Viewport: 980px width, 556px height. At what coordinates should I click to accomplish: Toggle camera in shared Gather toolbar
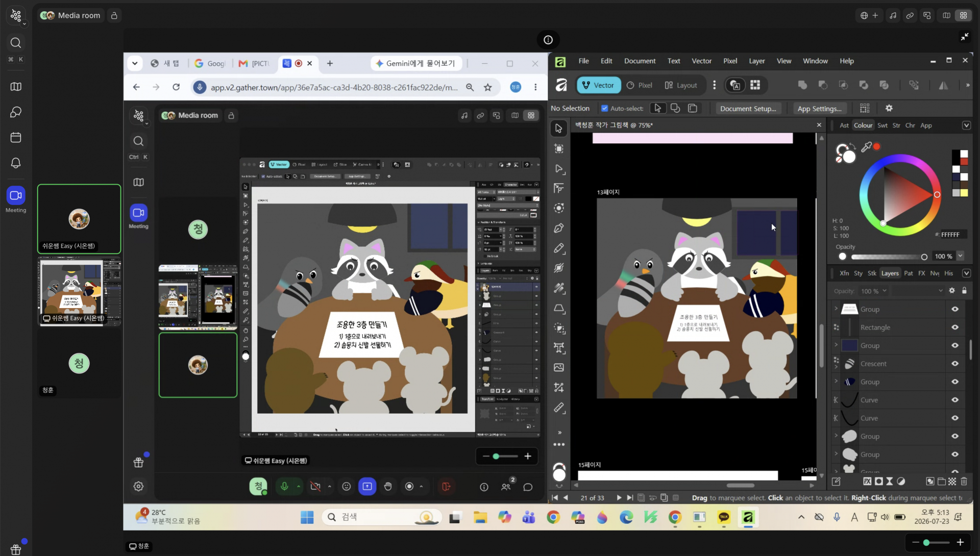pos(315,487)
